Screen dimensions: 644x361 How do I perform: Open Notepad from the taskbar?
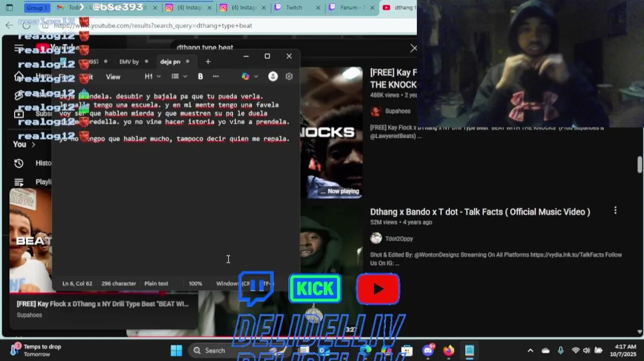(469, 350)
